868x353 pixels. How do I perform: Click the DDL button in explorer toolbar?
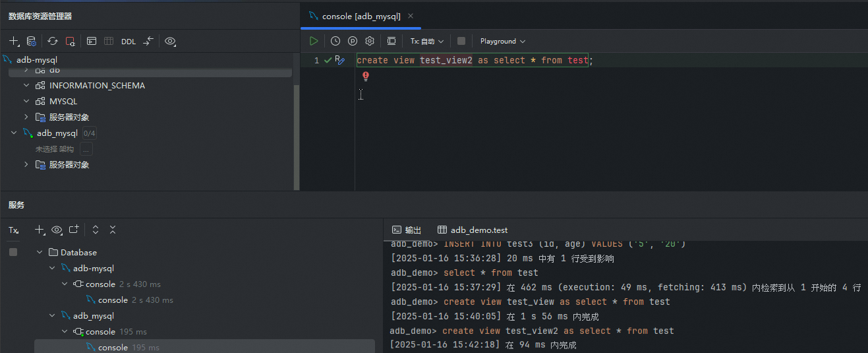(x=129, y=42)
